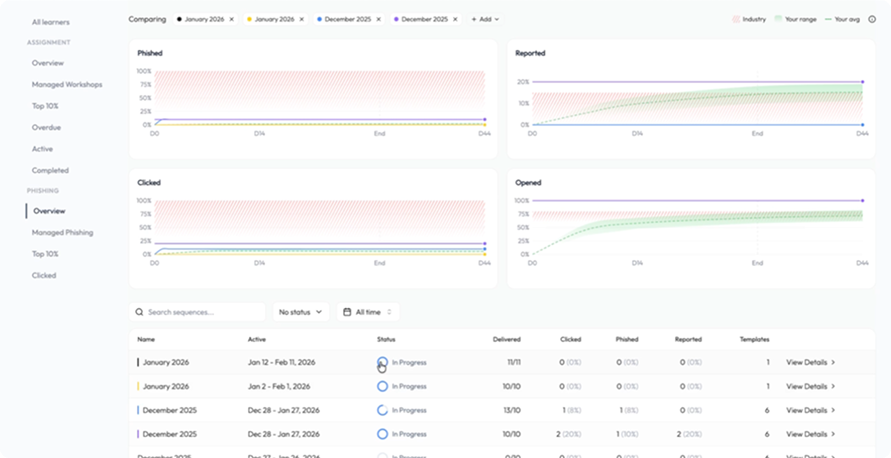Click the Delivered column header
The height and width of the screenshot is (458, 891).
[x=507, y=339]
